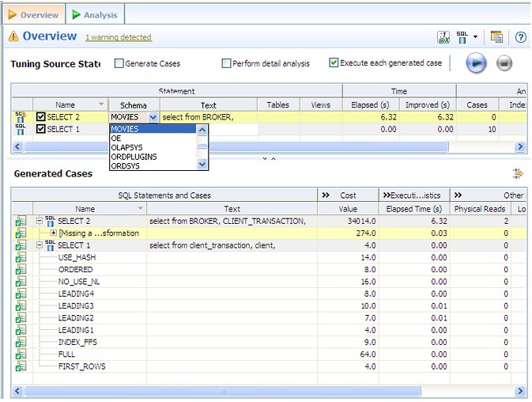The image size is (532, 402).
Task: Click the case icon next to USE_HASH
Action: tap(20, 257)
